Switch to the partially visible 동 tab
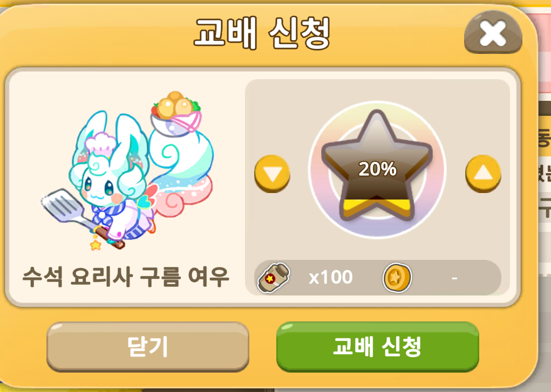This screenshot has width=551, height=392. pyautogui.click(x=544, y=137)
